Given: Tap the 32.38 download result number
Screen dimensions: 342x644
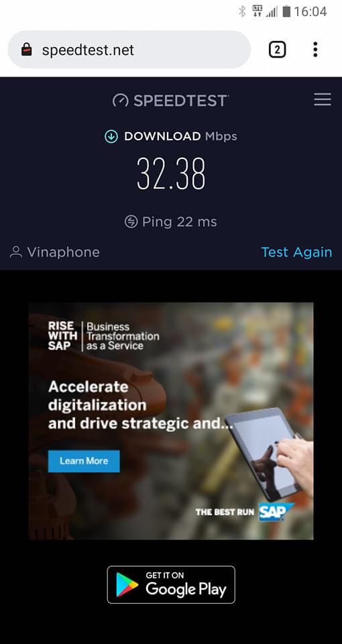Looking at the screenshot, I should pyautogui.click(x=171, y=174).
